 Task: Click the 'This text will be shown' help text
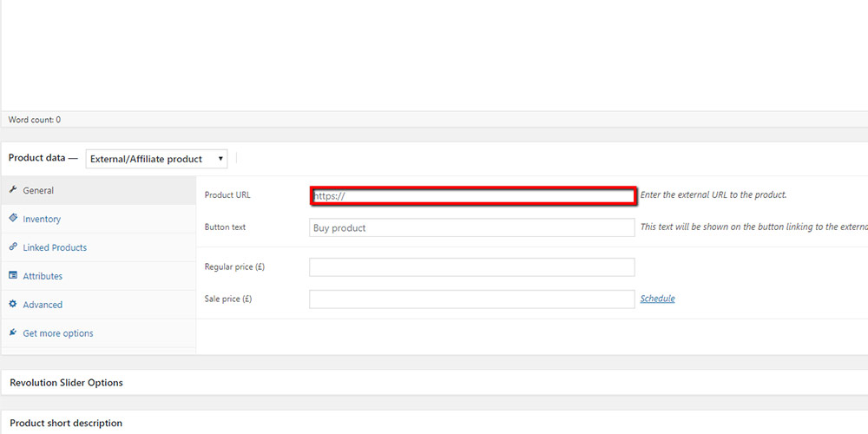pos(754,227)
